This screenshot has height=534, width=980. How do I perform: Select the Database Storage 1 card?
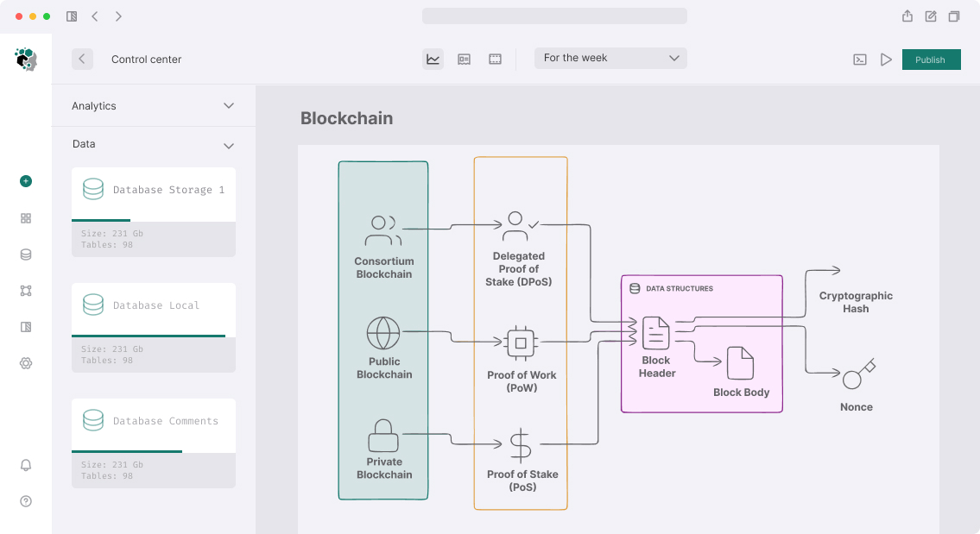pos(154,192)
